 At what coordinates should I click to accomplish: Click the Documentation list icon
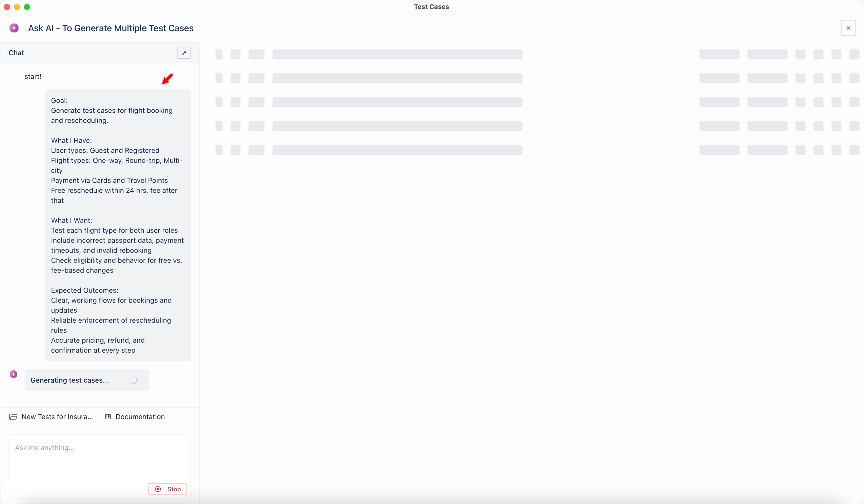pyautogui.click(x=108, y=417)
